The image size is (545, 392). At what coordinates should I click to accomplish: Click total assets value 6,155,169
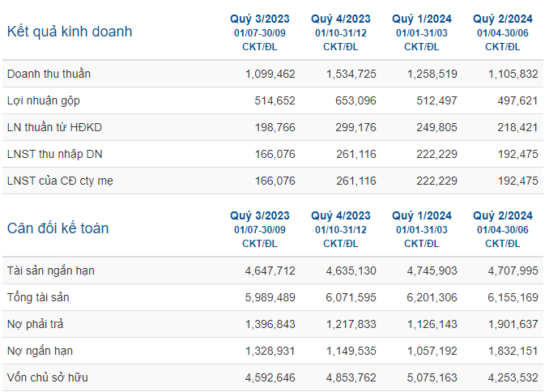tap(513, 297)
